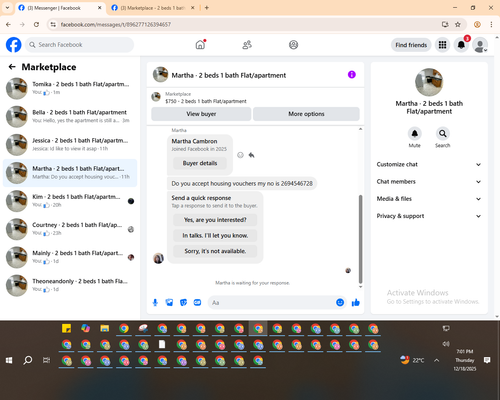500x400 pixels.
Task: Open the large Martha listing thumbnail in sidebar
Action: point(429,82)
